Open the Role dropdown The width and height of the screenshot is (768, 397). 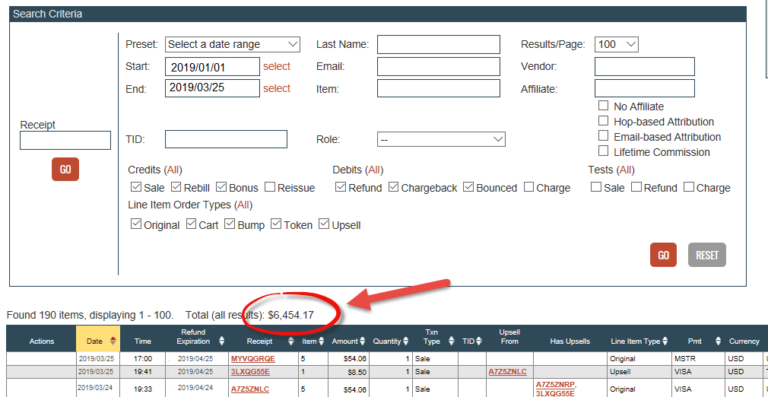click(441, 140)
